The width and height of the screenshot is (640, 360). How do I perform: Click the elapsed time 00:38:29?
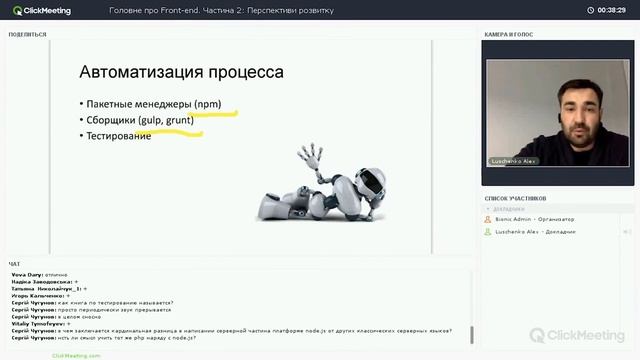[611, 10]
